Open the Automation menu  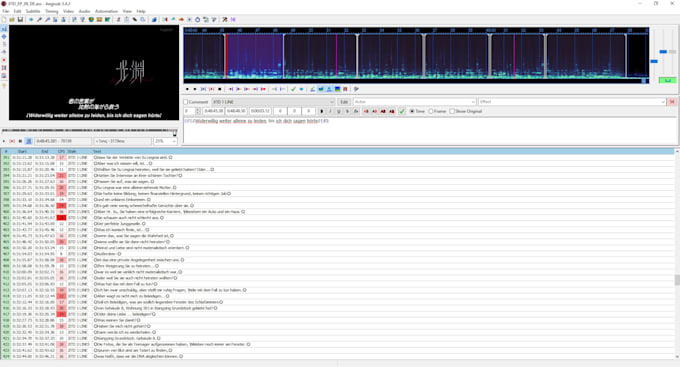pyautogui.click(x=106, y=11)
